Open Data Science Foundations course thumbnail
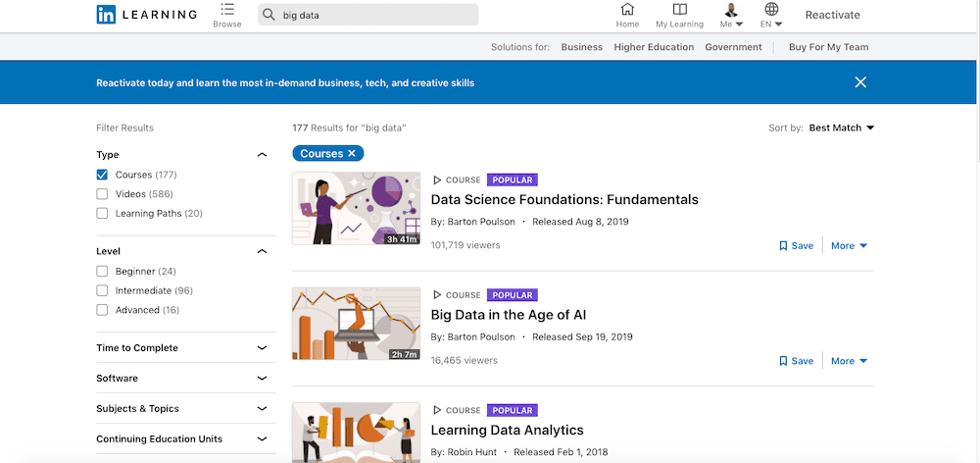This screenshot has width=980, height=463. click(x=357, y=208)
